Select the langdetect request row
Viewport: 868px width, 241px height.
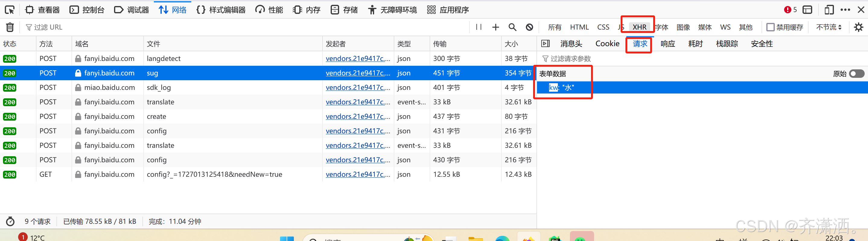click(x=268, y=58)
